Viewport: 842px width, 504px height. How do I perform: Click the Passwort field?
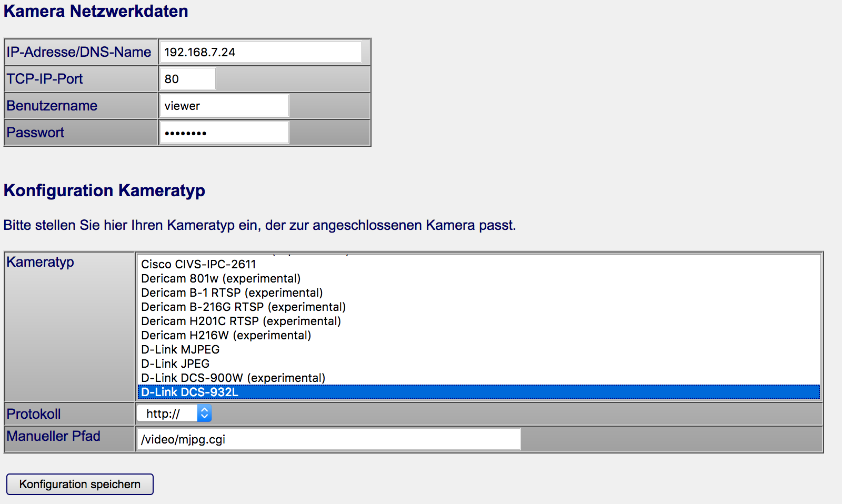[x=224, y=133]
